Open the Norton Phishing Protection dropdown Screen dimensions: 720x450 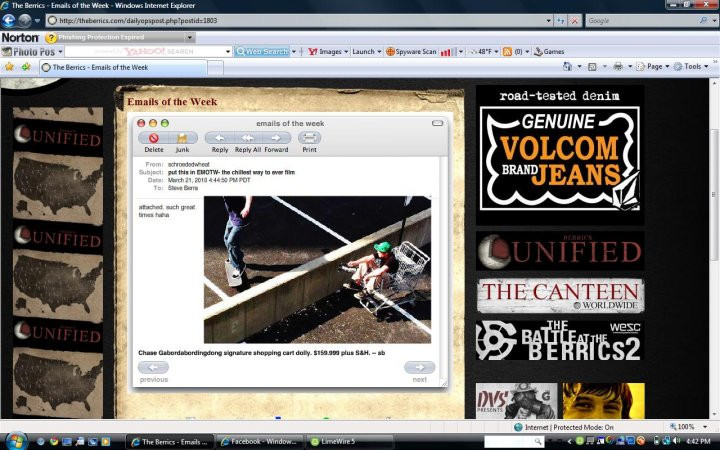pos(190,37)
